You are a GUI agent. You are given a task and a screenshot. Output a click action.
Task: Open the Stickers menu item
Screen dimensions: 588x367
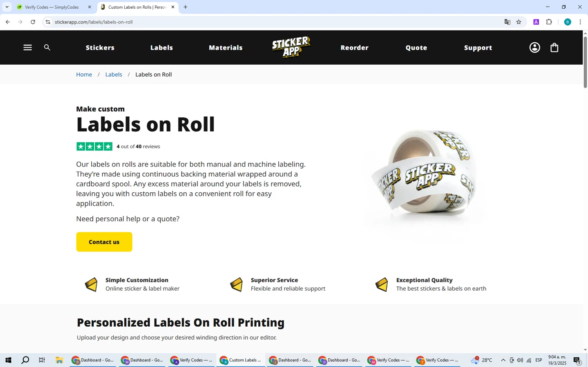click(x=100, y=47)
